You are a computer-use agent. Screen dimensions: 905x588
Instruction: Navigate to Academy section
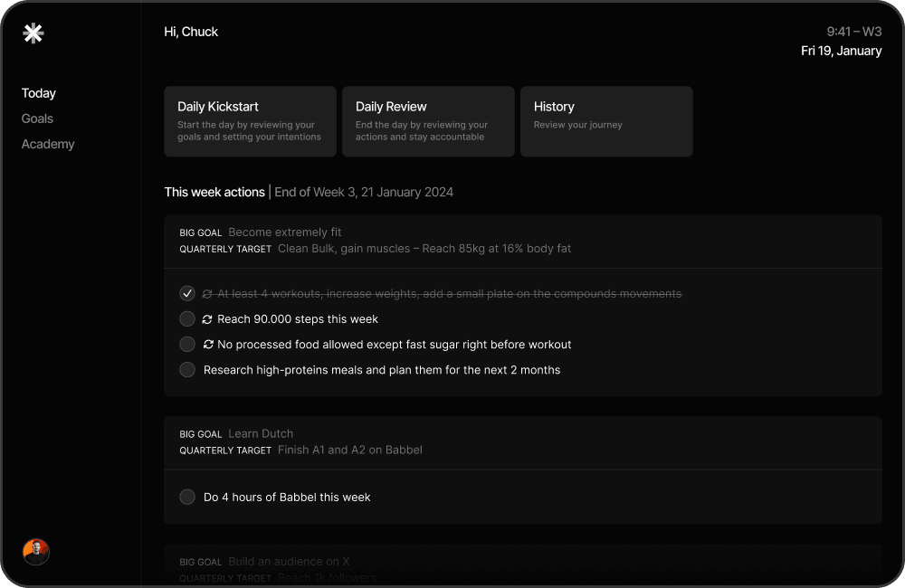tap(48, 144)
